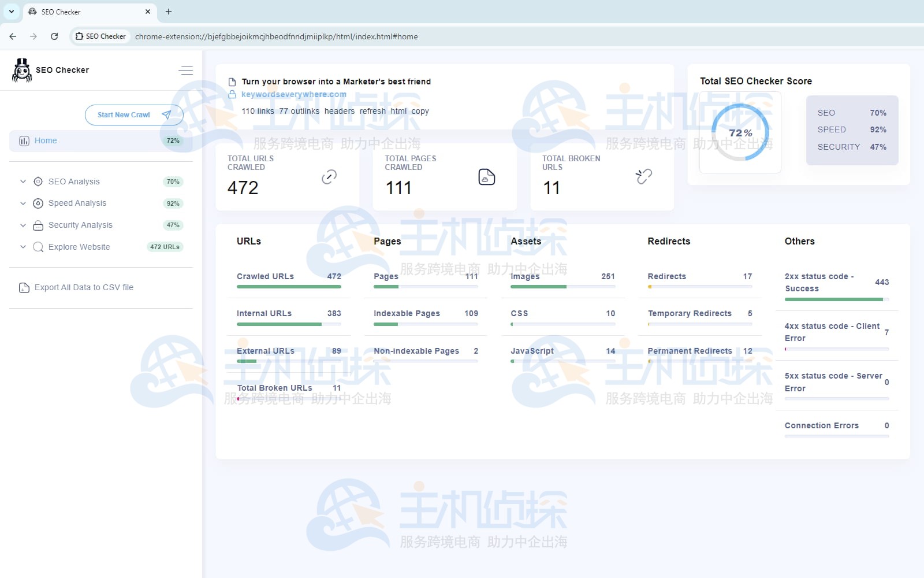This screenshot has width=924, height=578.
Task: Open the hamburger menu in the sidebar
Action: (x=185, y=69)
